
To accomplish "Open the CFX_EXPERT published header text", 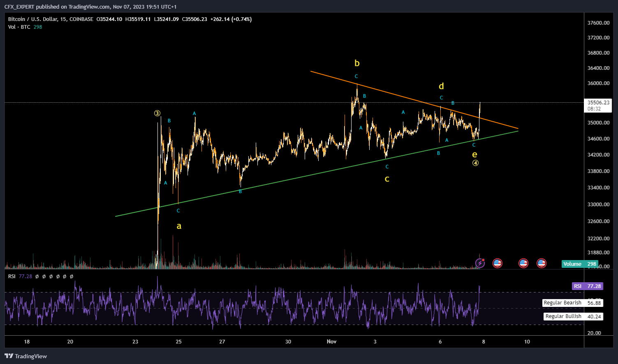I will click(x=90, y=7).
